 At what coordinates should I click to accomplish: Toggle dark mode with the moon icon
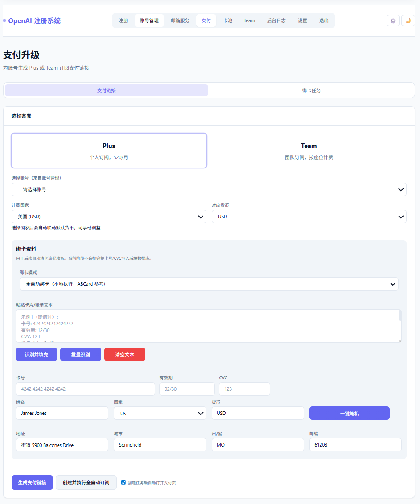click(x=408, y=20)
